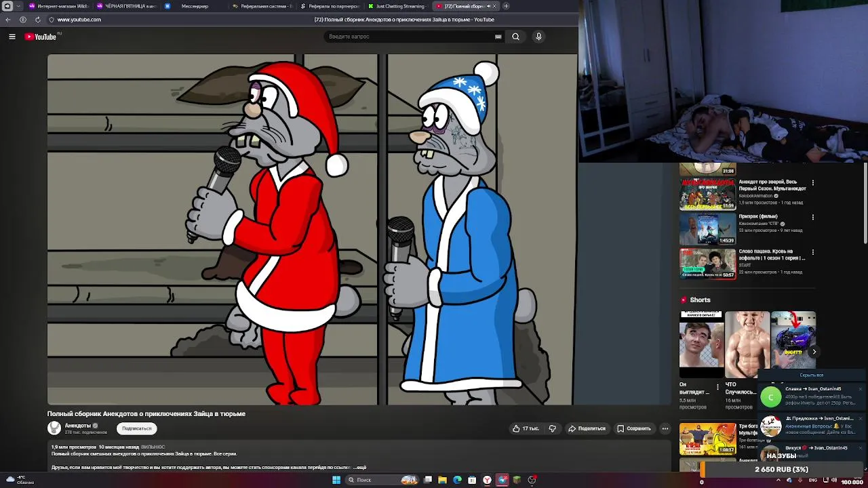Click the www.youtube.com address bar
The height and width of the screenshot is (488, 868).
(x=79, y=20)
